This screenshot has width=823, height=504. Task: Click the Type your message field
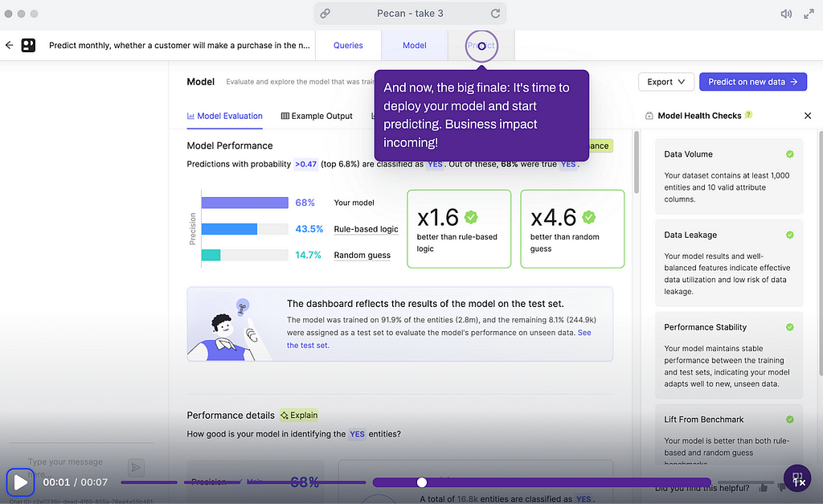(73, 467)
